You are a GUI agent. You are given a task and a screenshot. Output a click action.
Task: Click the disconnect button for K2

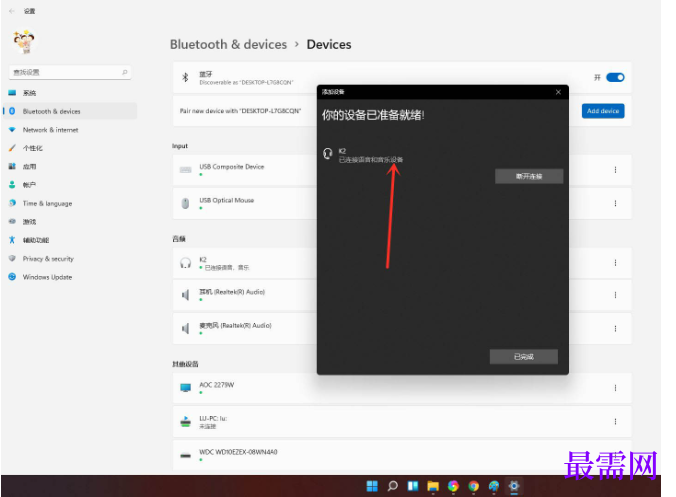(x=529, y=176)
